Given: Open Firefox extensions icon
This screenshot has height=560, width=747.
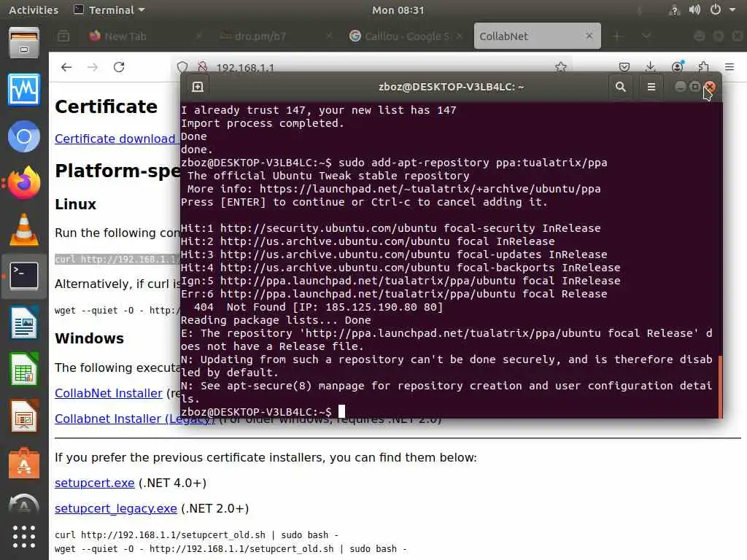Looking at the screenshot, I should click(x=704, y=67).
